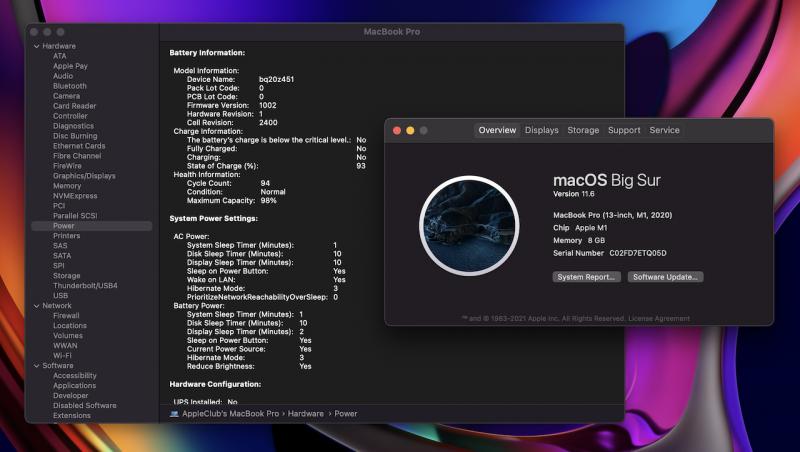Screen dimensions: 800x452
Task: Select SPI in the sidebar
Action: coord(59,266)
